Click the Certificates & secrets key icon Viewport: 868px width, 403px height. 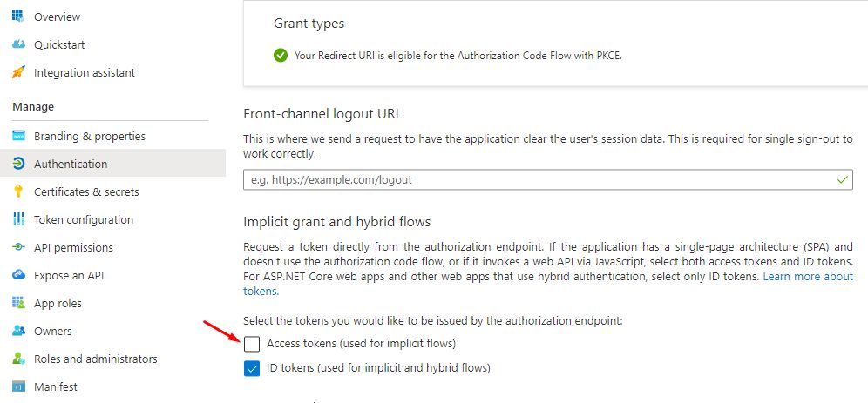pyautogui.click(x=18, y=191)
